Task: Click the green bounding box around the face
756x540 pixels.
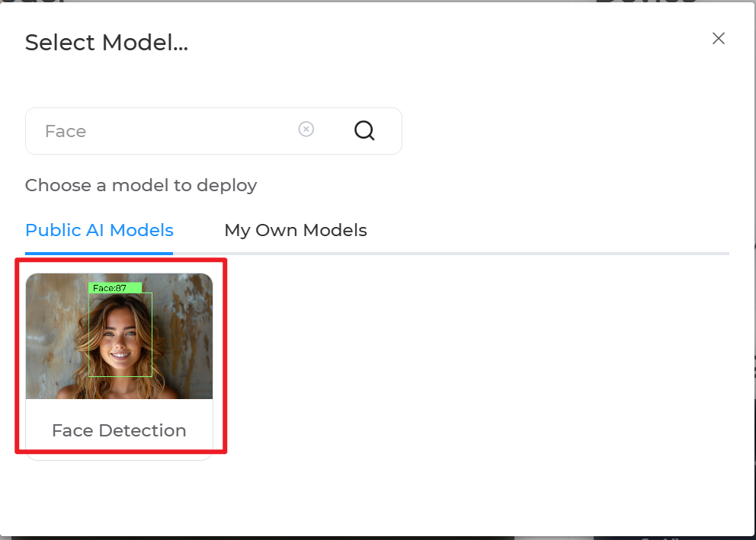Action: (x=152, y=335)
